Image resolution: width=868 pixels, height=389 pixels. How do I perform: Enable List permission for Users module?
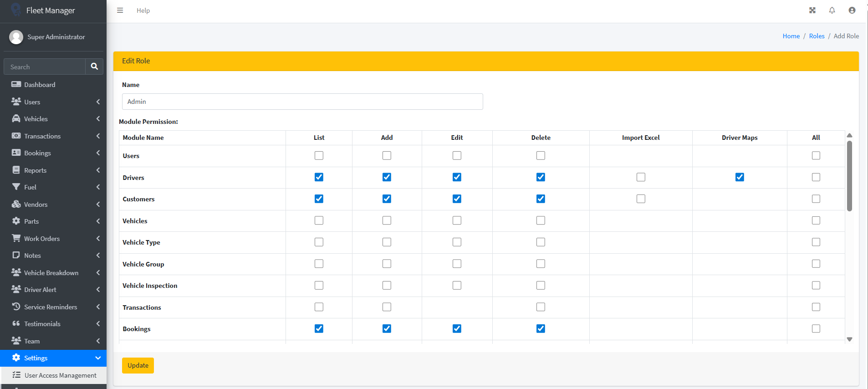click(319, 156)
